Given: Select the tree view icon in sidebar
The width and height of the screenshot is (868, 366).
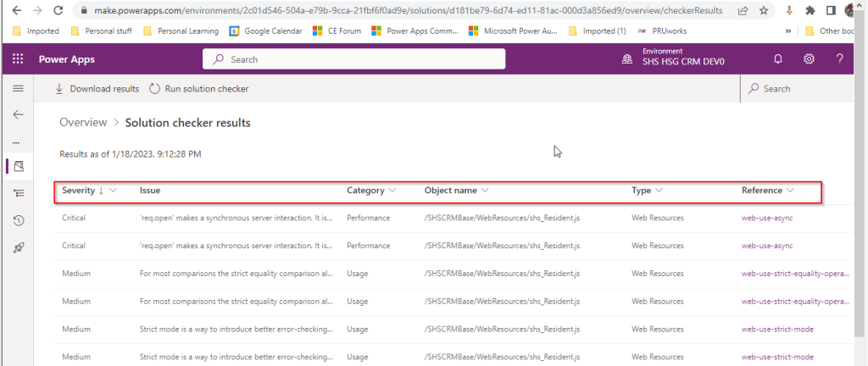Looking at the screenshot, I should point(18,193).
